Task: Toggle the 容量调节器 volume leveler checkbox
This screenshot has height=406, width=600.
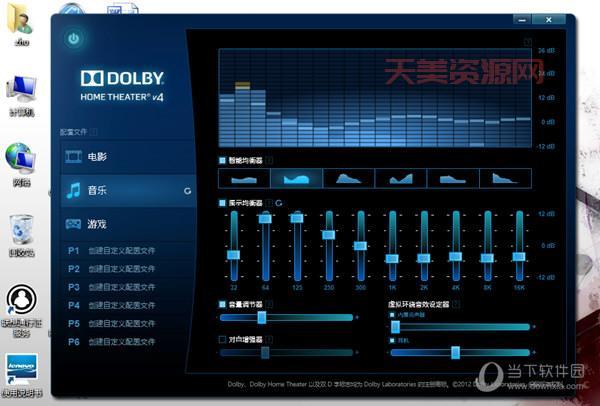Action: [222, 305]
